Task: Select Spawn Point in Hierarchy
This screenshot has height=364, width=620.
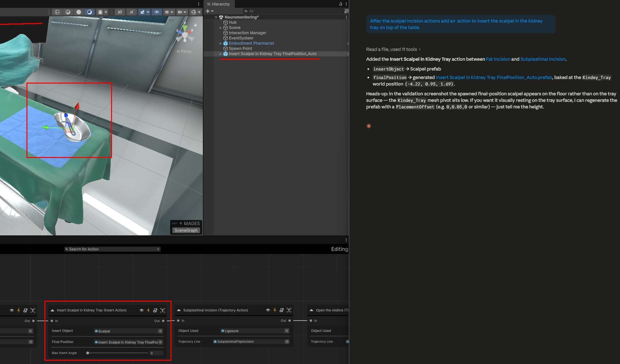Action: (x=240, y=49)
